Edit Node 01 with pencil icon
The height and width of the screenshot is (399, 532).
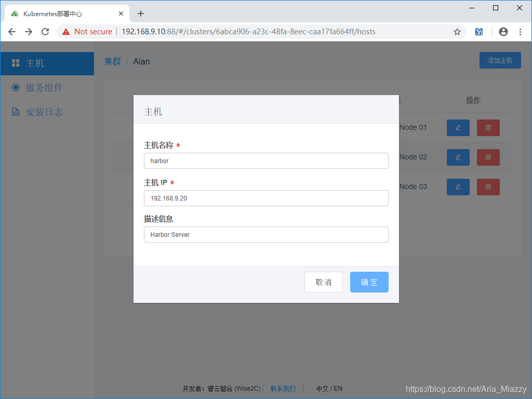[458, 128]
